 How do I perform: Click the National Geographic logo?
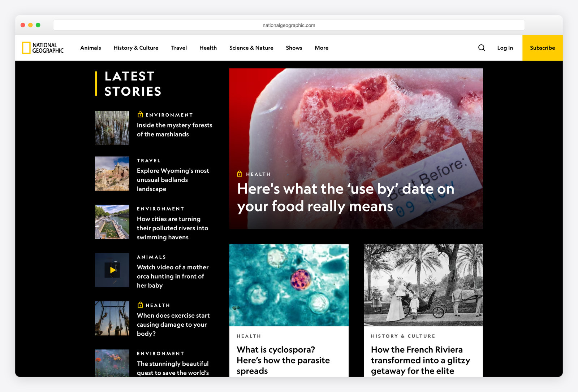point(43,48)
